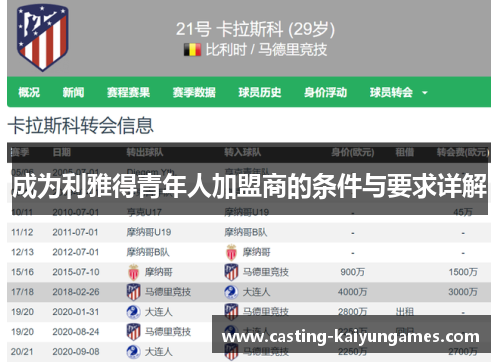Expand the 球员转会 dropdown arrow
The width and height of the screenshot is (500, 362).
pyautogui.click(x=425, y=93)
